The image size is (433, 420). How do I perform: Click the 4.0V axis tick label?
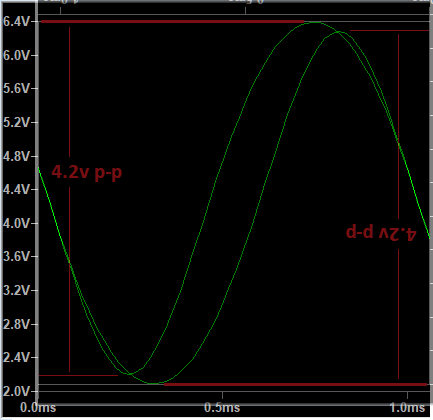(16, 223)
